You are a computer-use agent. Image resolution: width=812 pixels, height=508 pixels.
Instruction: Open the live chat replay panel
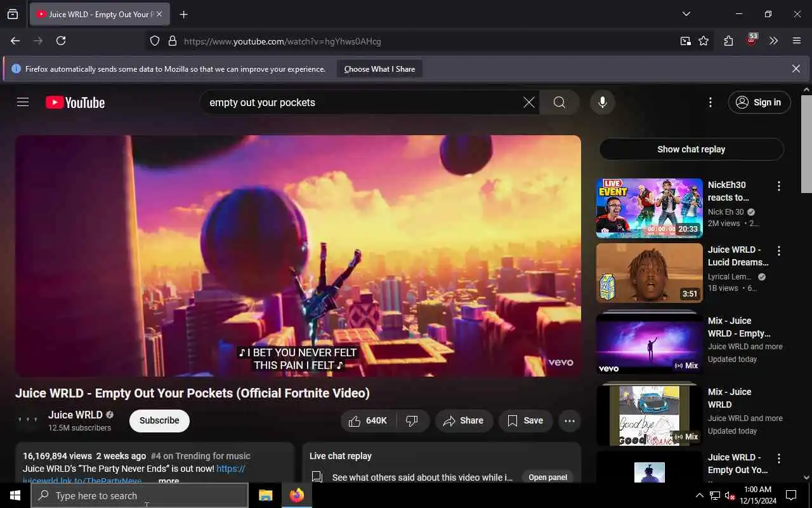[548, 478]
